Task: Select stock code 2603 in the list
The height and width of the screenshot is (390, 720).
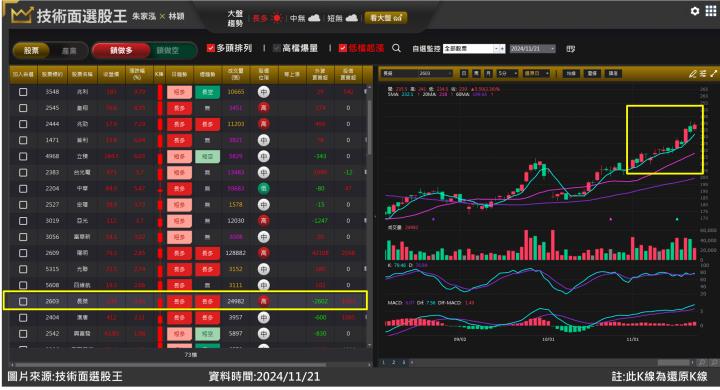Action: pyautogui.click(x=52, y=301)
